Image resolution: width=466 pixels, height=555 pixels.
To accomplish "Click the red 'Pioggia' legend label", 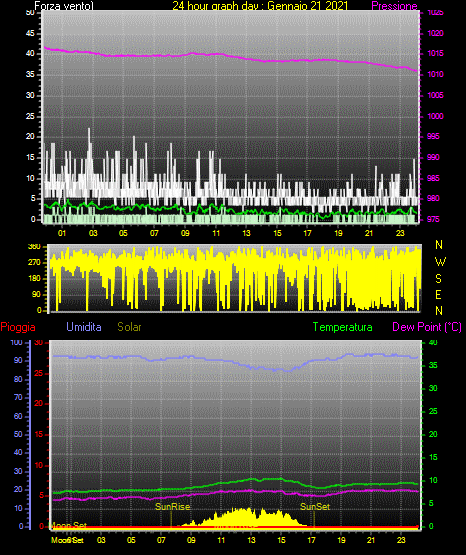I will click(x=18, y=327).
